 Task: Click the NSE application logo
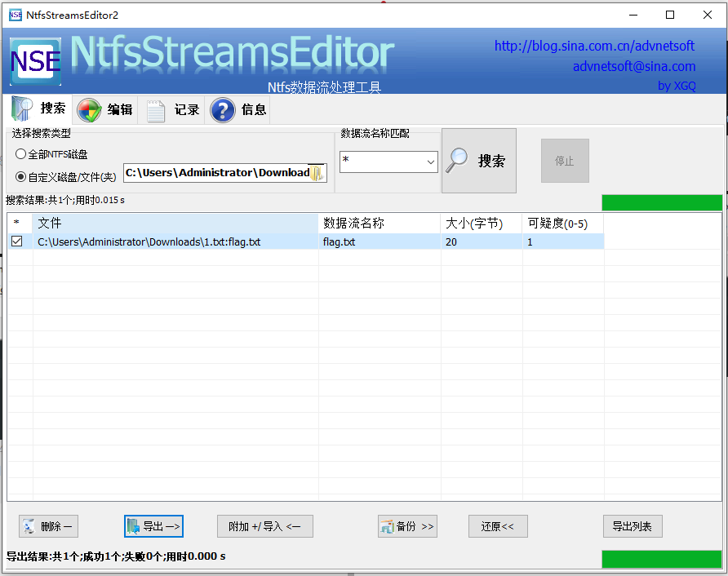tap(35, 61)
